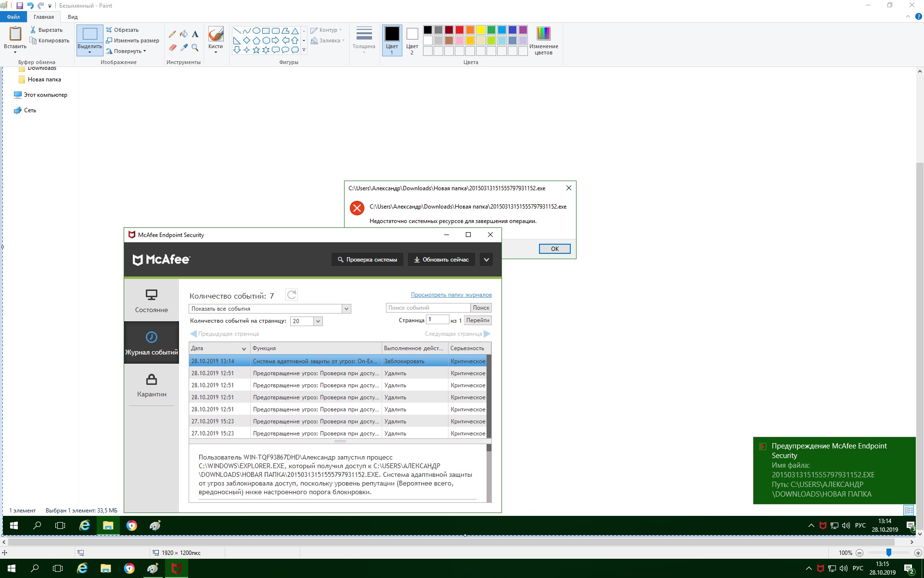Choose the red color swatch in the palette
This screenshot has height=578, width=924.
[460, 30]
